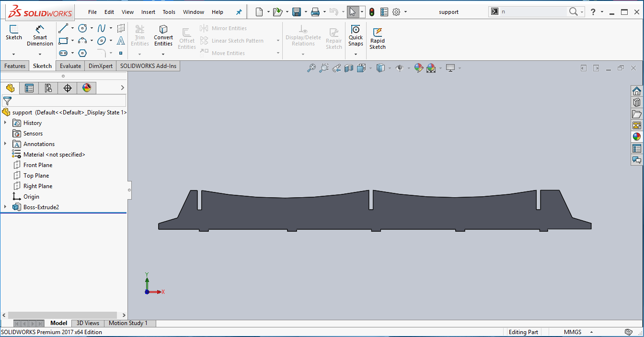Expand the panel tabs chevron arrow
The height and width of the screenshot is (337, 644).
122,88
